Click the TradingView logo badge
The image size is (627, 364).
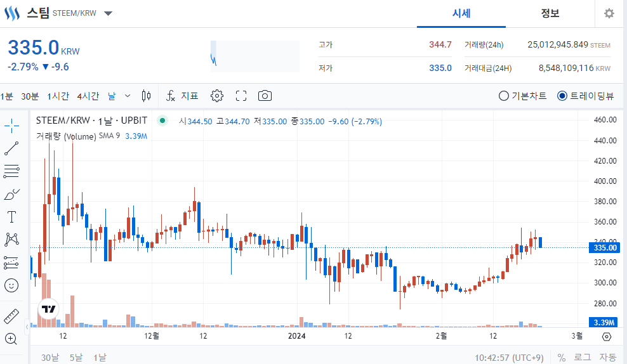click(49, 309)
